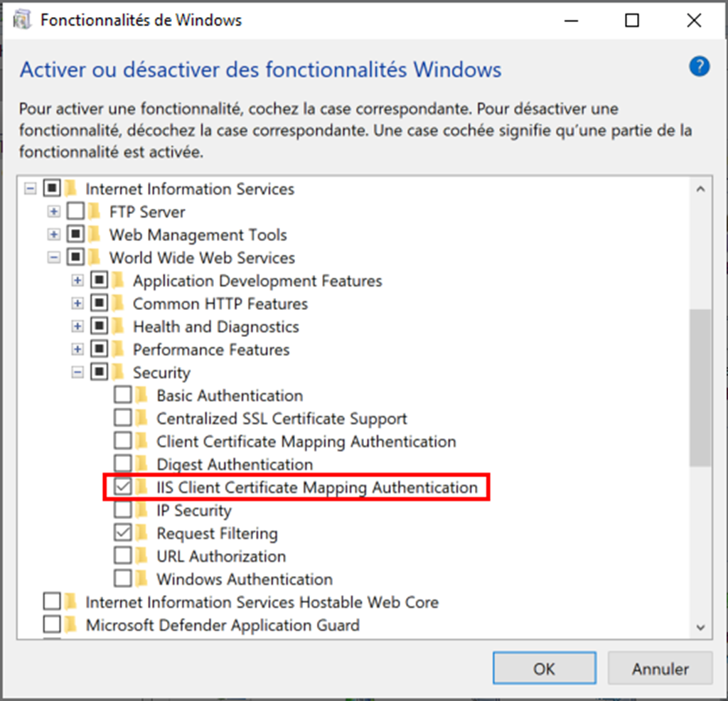Expand Application Development Features
The width and height of the screenshot is (728, 701).
pos(77,280)
